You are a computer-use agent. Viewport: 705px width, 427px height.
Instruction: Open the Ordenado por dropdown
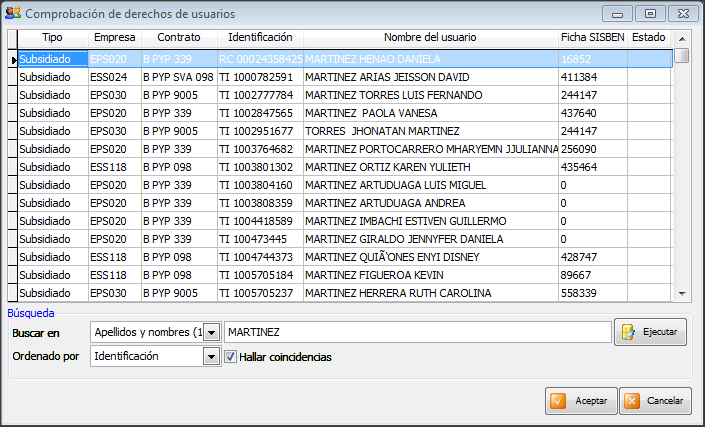[x=211, y=357]
